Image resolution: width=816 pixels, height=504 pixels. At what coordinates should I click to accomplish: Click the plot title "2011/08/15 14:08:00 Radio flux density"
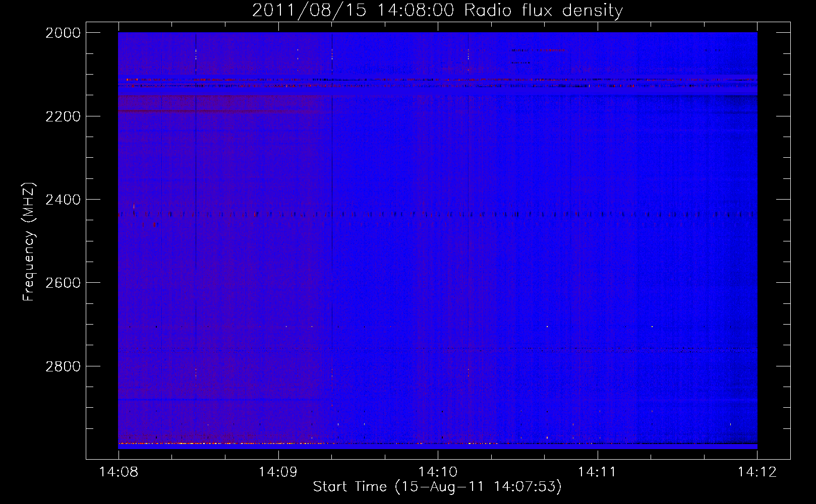(x=437, y=10)
